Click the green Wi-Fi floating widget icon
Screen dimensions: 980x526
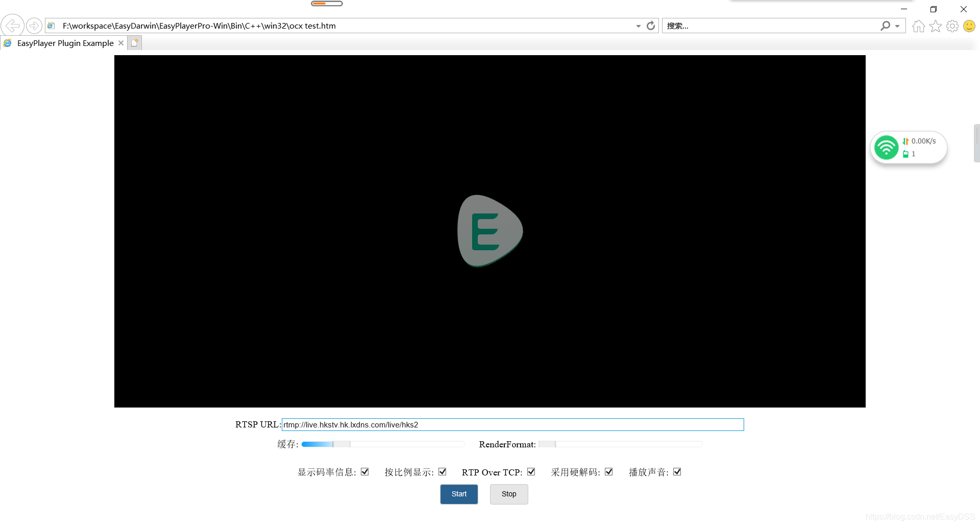tap(886, 148)
